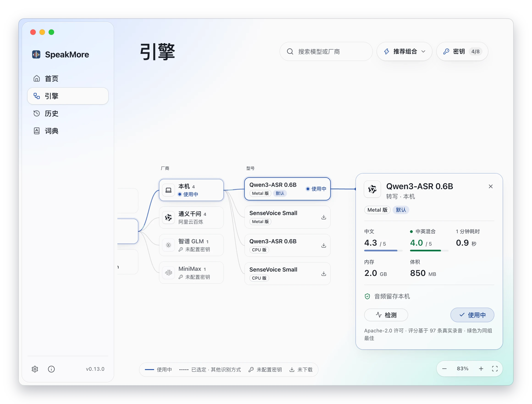Fit graph to screen icon
Screen dimensions: 532x404
[x=494, y=368]
